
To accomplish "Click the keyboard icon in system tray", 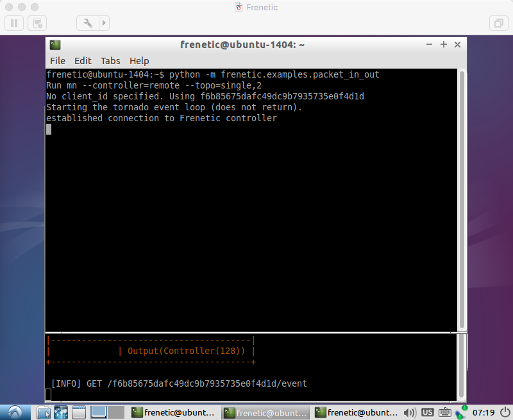I will coord(444,413).
